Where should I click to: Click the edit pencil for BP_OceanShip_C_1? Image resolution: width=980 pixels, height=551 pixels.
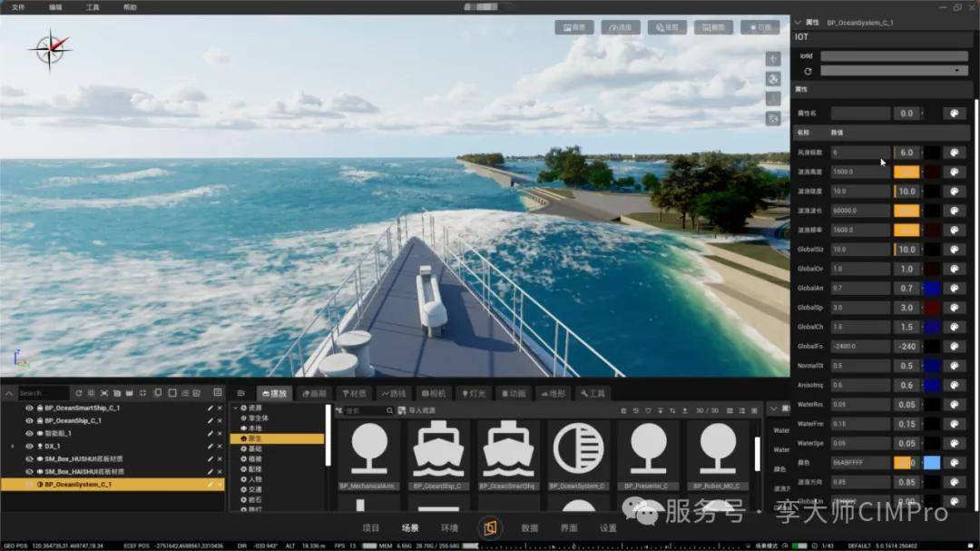[211, 421]
